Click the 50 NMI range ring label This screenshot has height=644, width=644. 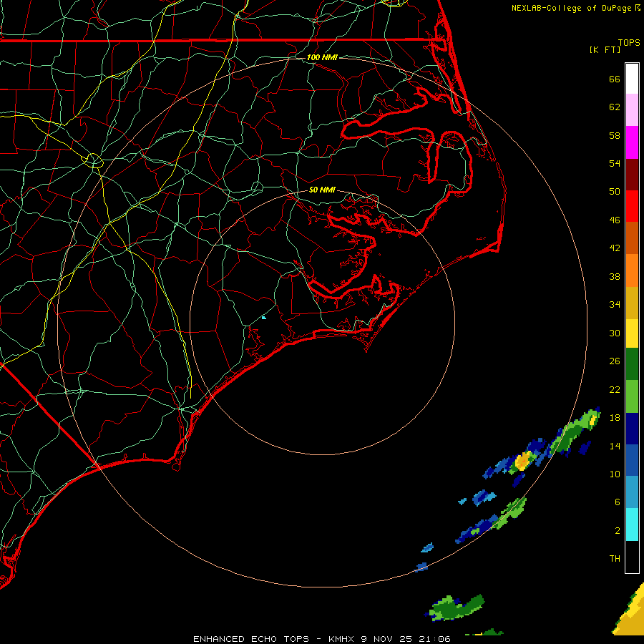[322, 190]
